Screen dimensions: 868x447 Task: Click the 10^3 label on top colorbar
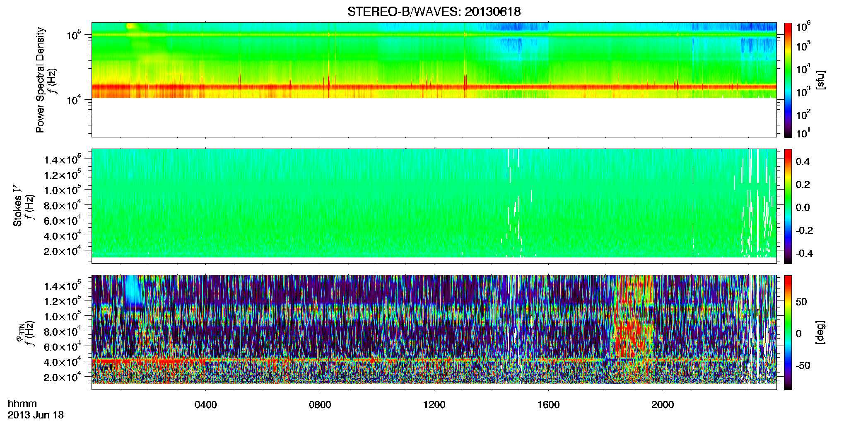(x=803, y=92)
